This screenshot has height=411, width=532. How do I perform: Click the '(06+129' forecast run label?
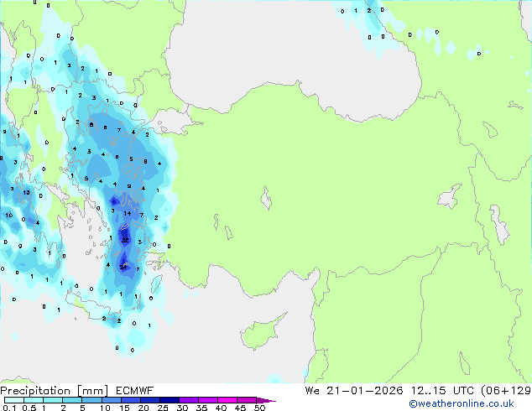pyautogui.click(x=506, y=391)
